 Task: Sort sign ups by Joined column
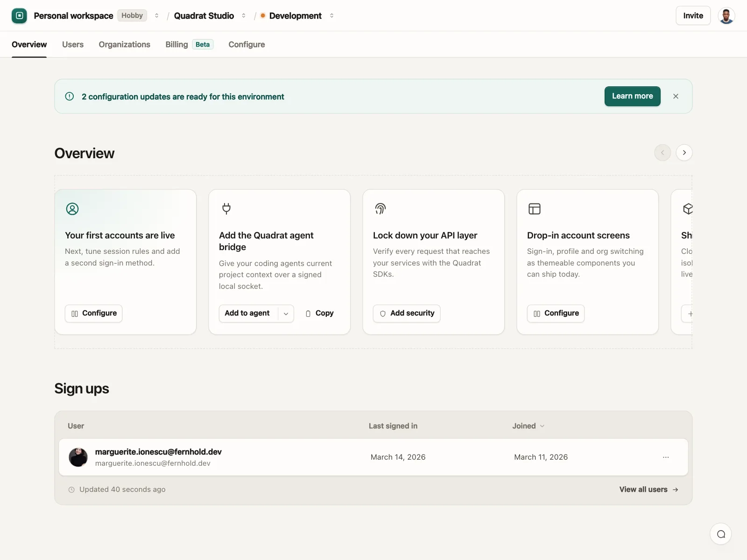(x=529, y=426)
